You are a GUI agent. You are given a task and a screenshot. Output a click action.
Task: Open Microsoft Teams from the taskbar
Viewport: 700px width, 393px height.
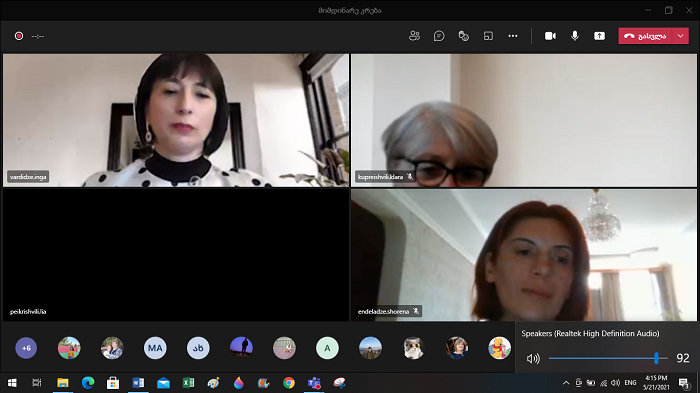click(314, 383)
